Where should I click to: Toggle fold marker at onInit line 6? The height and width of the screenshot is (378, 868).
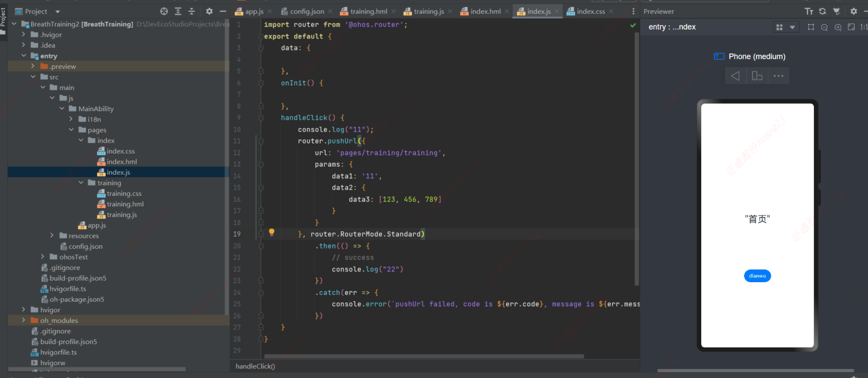(261, 83)
